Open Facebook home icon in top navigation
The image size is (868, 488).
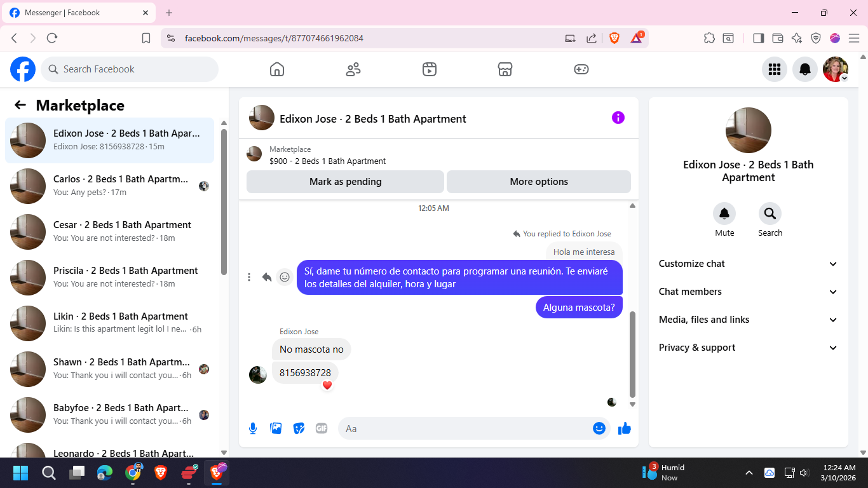(x=277, y=69)
